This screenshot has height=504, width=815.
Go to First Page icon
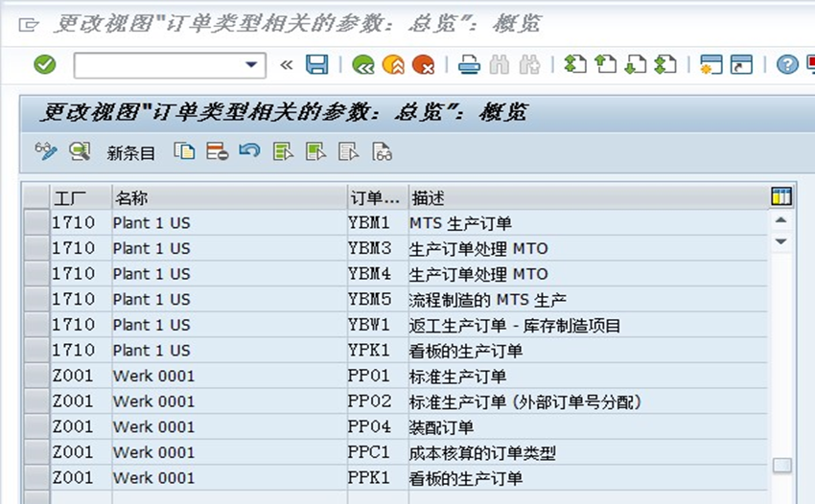pos(575,65)
